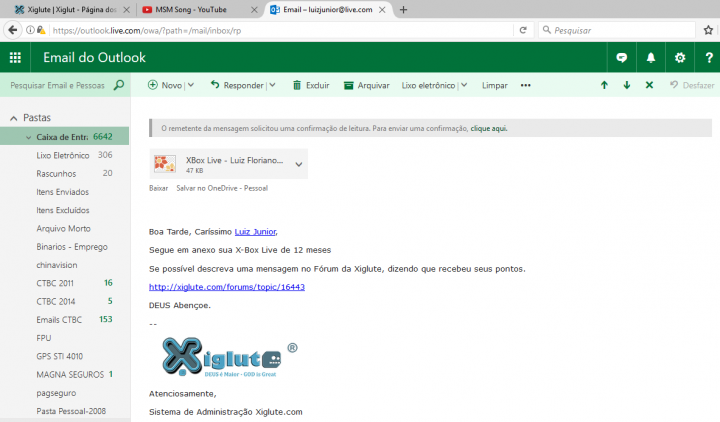Expand the Novo dropdown arrow
720x422 pixels.
pyautogui.click(x=191, y=85)
